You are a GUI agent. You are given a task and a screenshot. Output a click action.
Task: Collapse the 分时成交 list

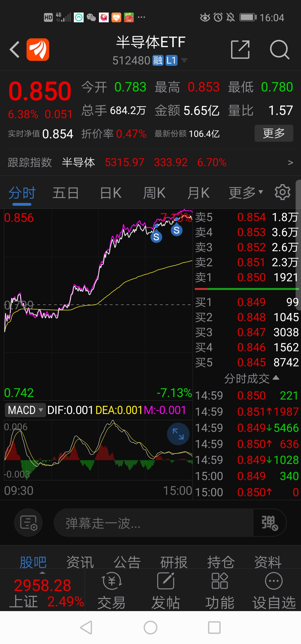click(x=252, y=379)
